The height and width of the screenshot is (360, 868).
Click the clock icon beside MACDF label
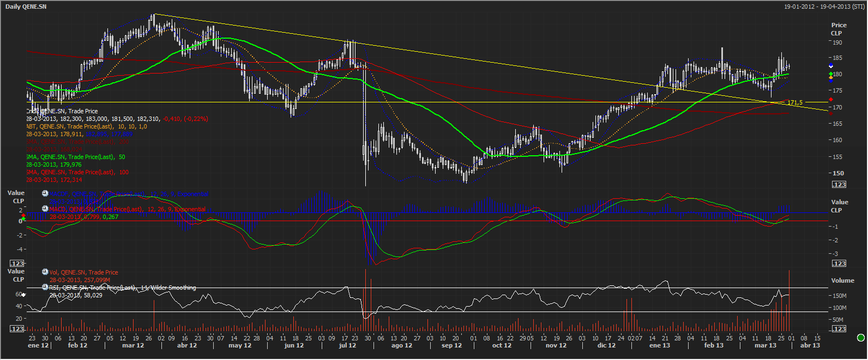coord(45,193)
